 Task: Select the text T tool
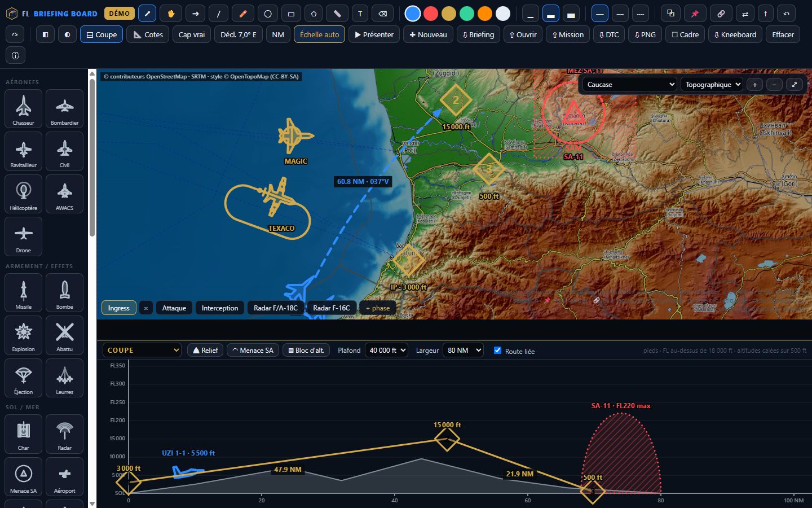pyautogui.click(x=360, y=14)
